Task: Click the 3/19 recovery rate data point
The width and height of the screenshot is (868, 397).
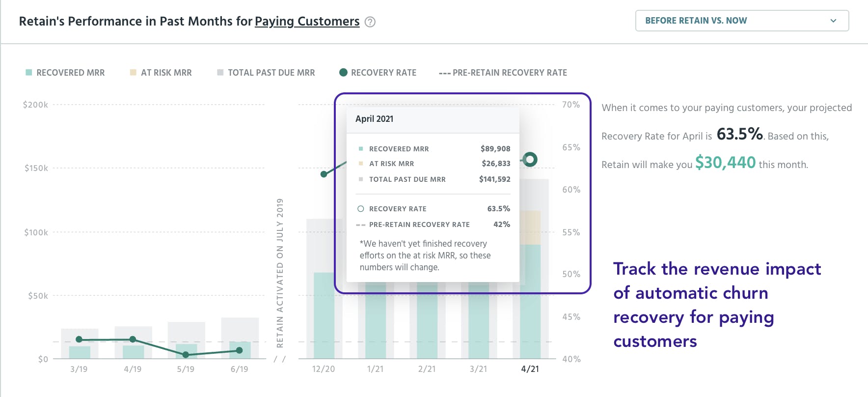Action: (79, 340)
